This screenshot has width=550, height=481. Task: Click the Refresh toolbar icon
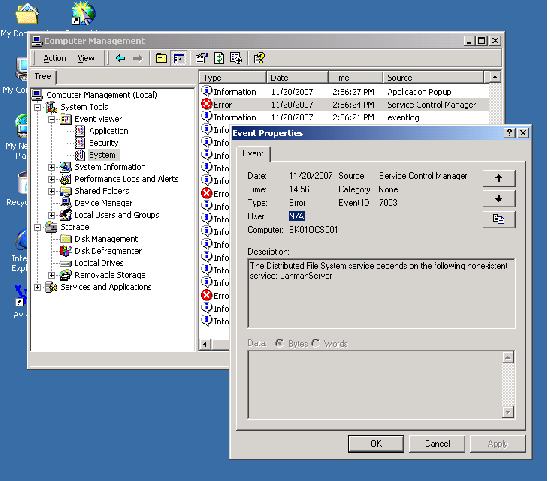coord(219,58)
